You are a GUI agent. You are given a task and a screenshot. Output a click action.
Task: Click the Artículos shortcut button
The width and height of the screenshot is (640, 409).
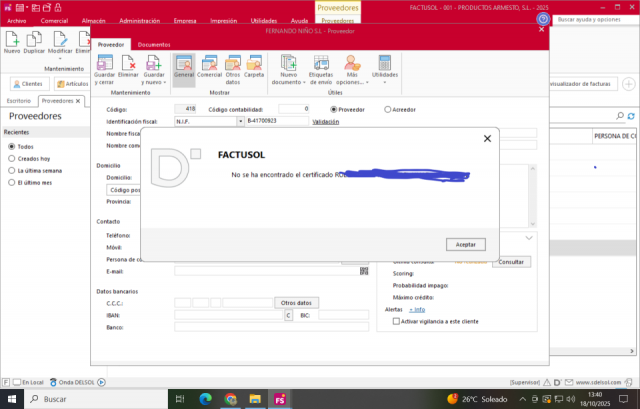tap(73, 84)
